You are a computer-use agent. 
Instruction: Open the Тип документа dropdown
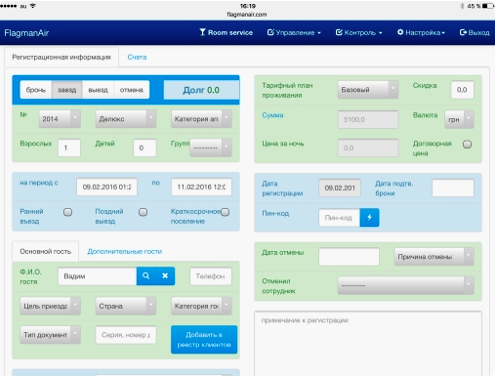click(x=50, y=335)
